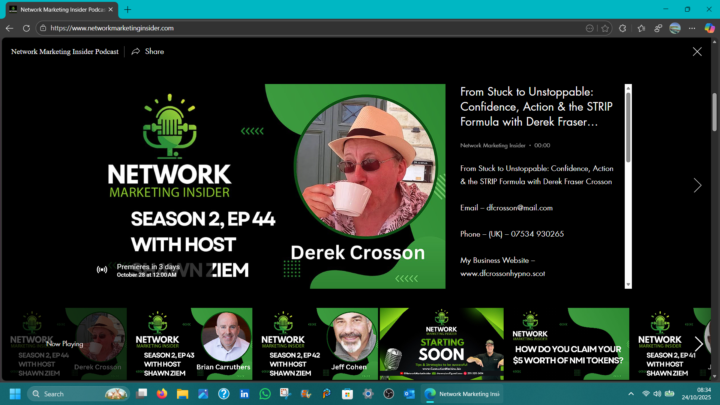The height and width of the screenshot is (405, 720).
Task: Click description panel scroll-up arrow
Action: pos(628,87)
